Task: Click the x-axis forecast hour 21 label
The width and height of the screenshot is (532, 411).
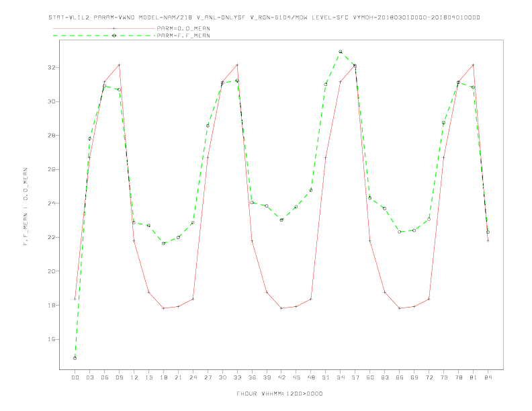Action: click(178, 377)
